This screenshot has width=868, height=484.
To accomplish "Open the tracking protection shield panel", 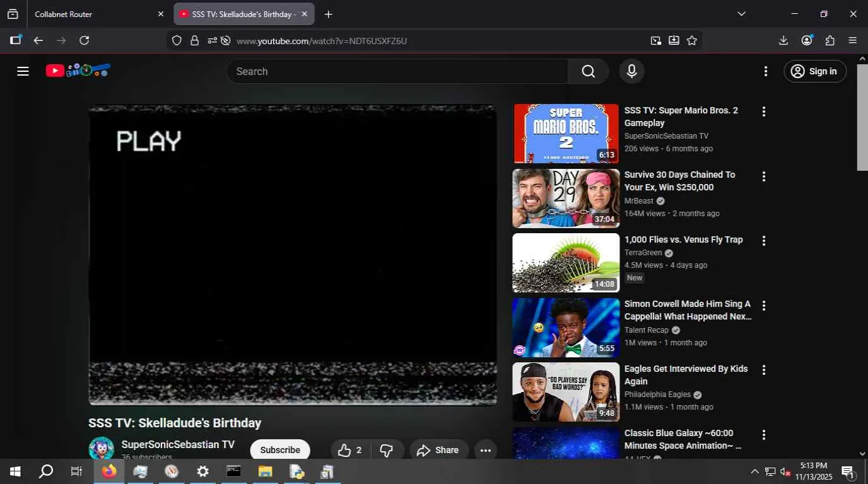I will click(177, 40).
